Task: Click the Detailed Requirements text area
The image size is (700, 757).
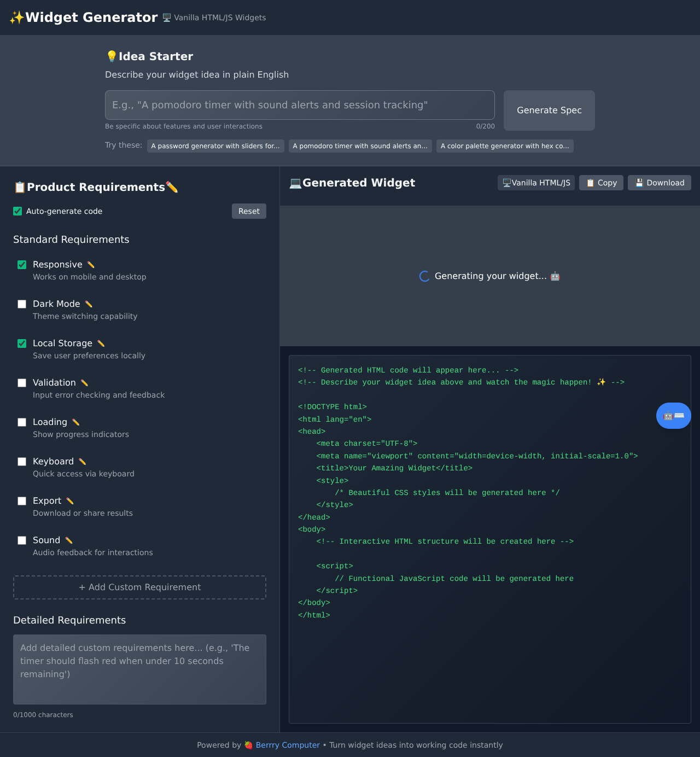Action: click(x=139, y=668)
